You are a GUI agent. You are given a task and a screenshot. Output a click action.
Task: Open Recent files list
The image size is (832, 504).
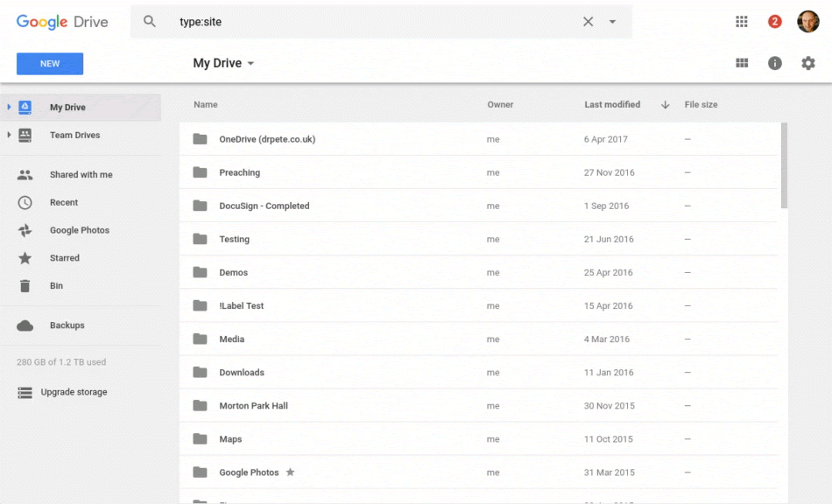pyautogui.click(x=81, y=202)
